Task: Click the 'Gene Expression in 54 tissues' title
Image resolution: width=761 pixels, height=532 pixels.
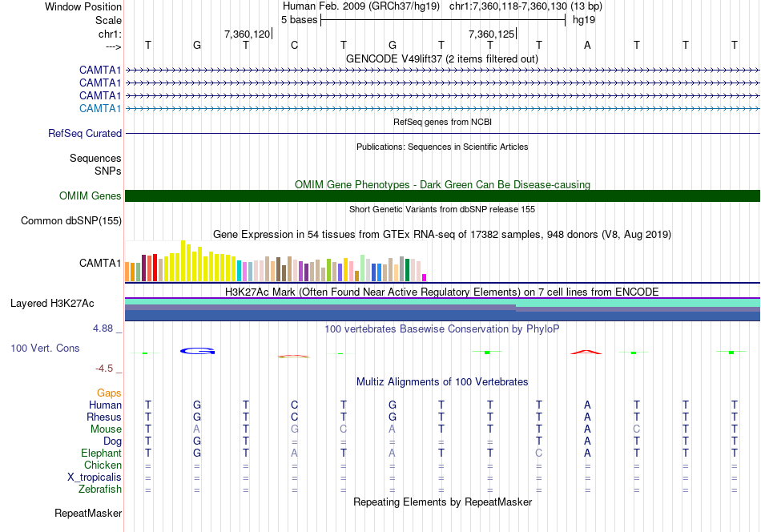Action: point(442,235)
